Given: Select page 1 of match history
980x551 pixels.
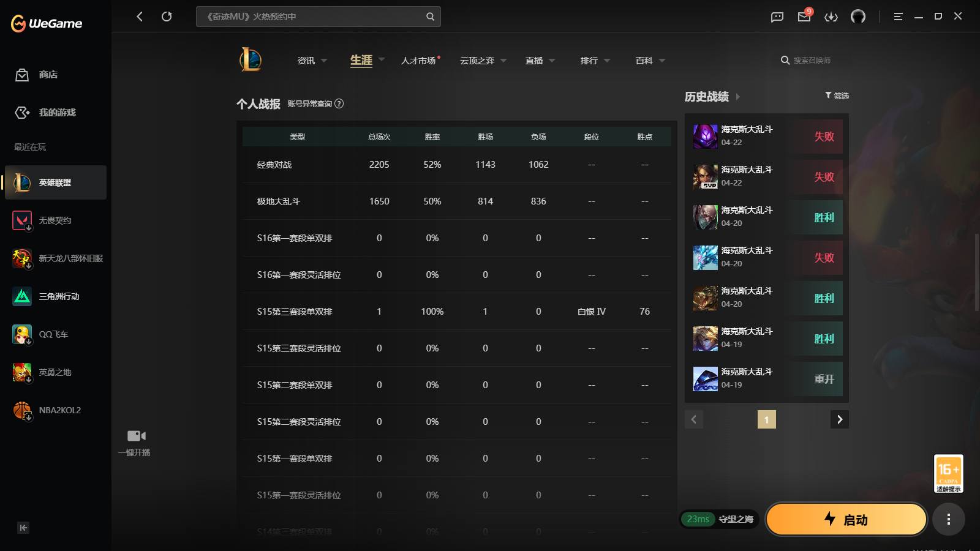Looking at the screenshot, I should click(x=767, y=419).
